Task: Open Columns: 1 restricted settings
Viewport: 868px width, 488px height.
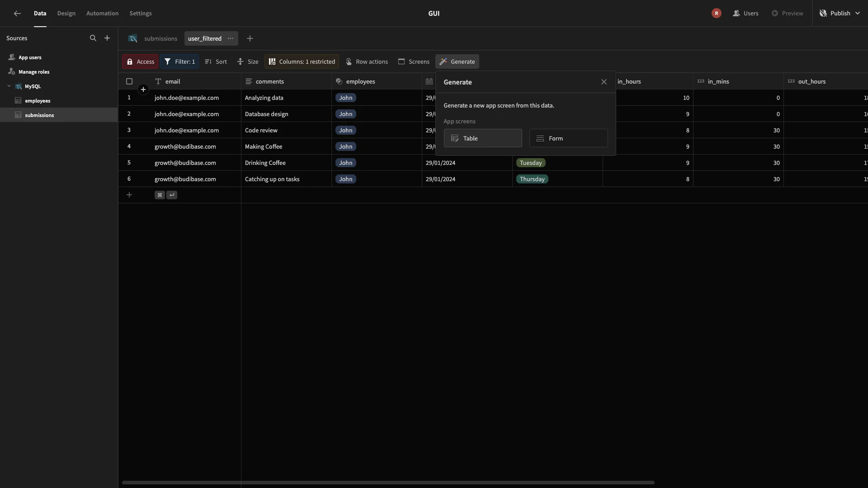Action: click(x=302, y=62)
